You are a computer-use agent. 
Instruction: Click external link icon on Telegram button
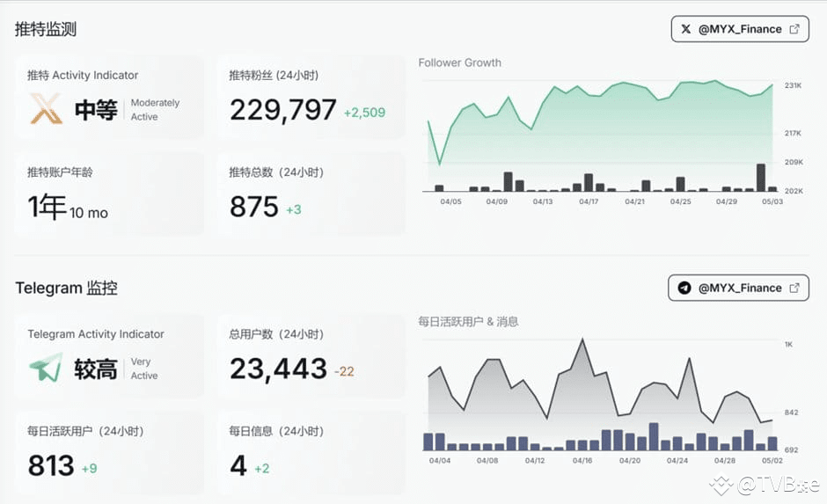point(794,288)
